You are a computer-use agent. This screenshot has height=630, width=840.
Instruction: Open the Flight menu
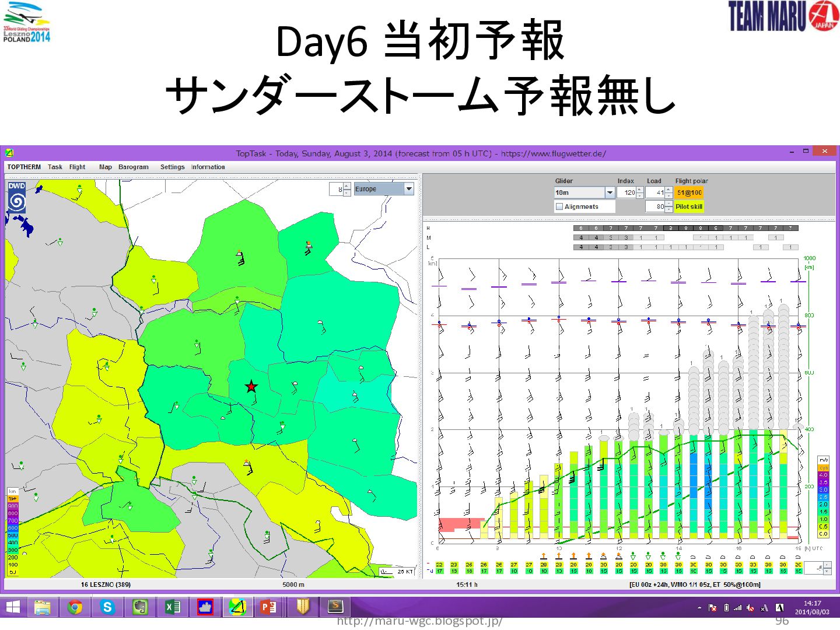[77, 167]
